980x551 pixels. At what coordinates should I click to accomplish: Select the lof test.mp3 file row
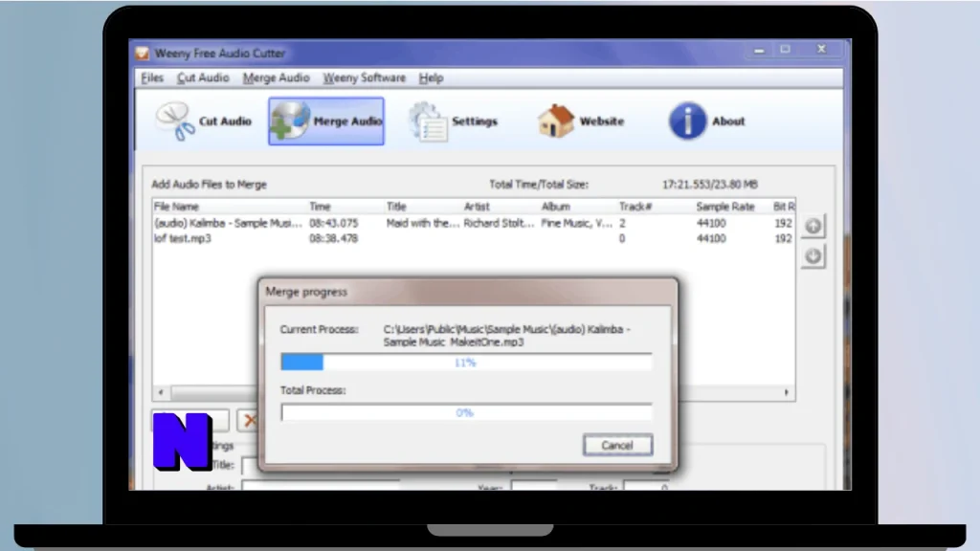coord(473,238)
